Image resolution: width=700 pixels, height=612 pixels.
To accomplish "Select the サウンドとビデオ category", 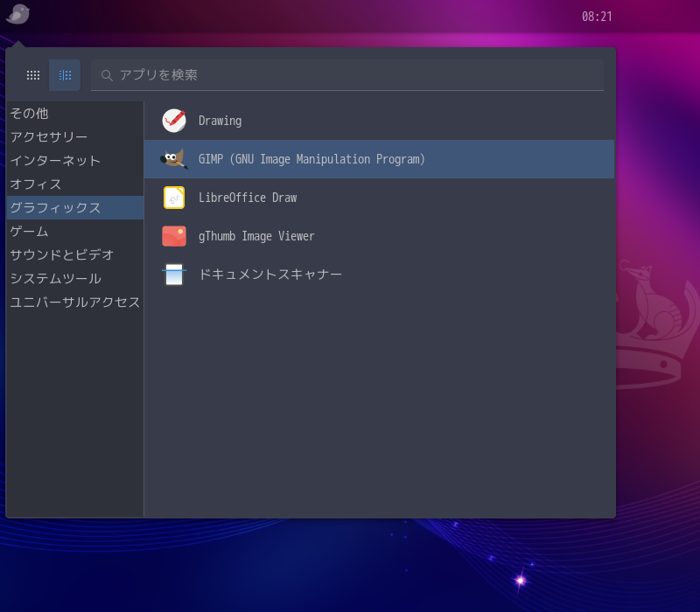I will [x=75, y=254].
